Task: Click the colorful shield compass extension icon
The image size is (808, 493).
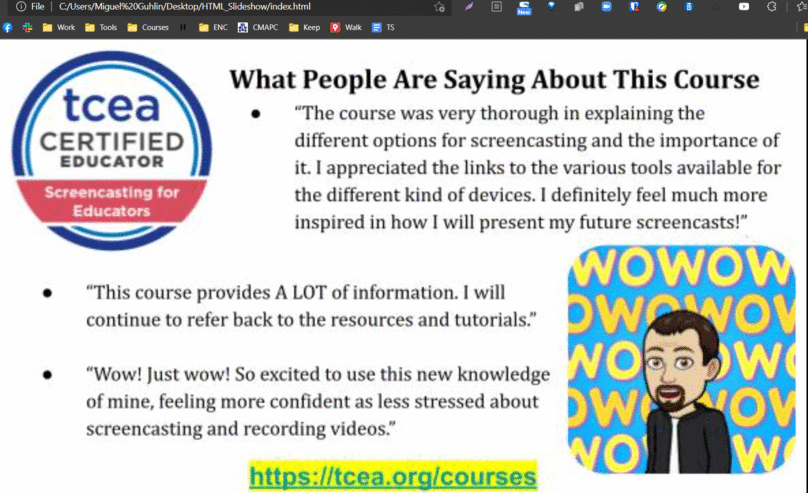Action: [x=662, y=7]
